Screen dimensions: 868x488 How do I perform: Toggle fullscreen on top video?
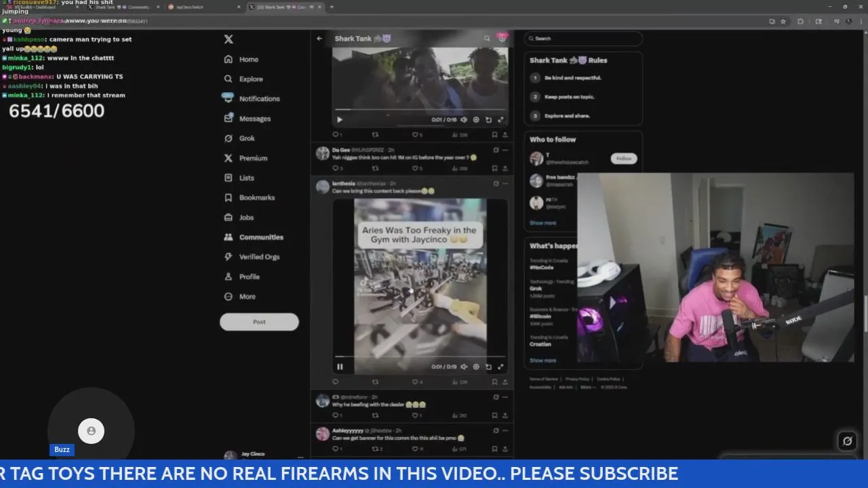500,120
